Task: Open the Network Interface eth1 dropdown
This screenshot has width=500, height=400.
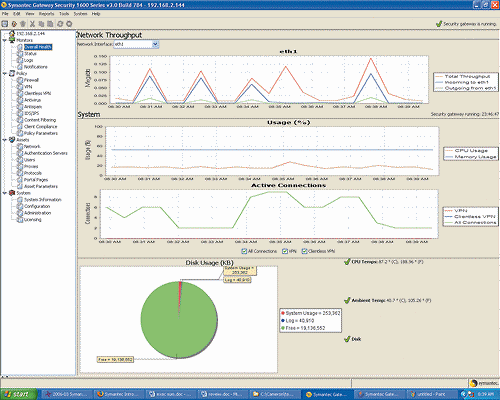Action: 155,44
